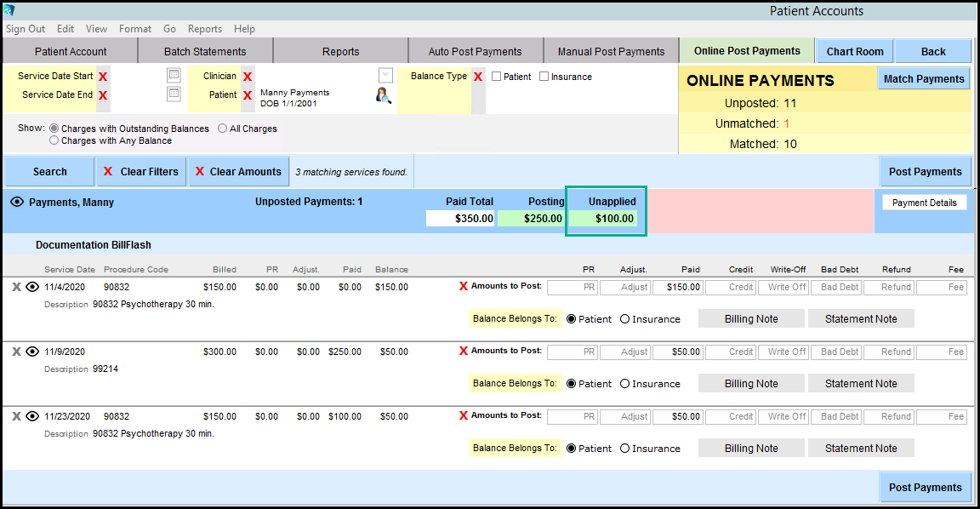Remove the 11/4/2020 service row with gray X
The width and height of the screenshot is (980, 509).
(16, 287)
